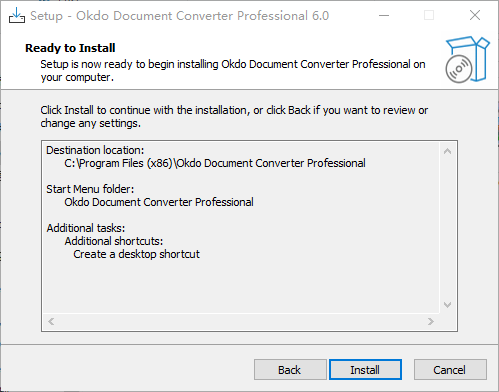Screen dimensions: 499x392
Task: Minimize the Setup window
Action: [384, 15]
